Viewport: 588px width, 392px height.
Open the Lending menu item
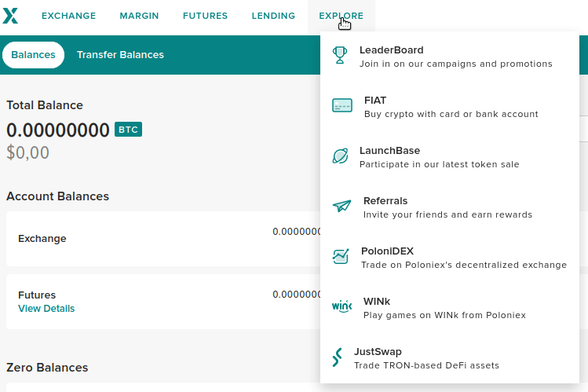click(x=273, y=16)
